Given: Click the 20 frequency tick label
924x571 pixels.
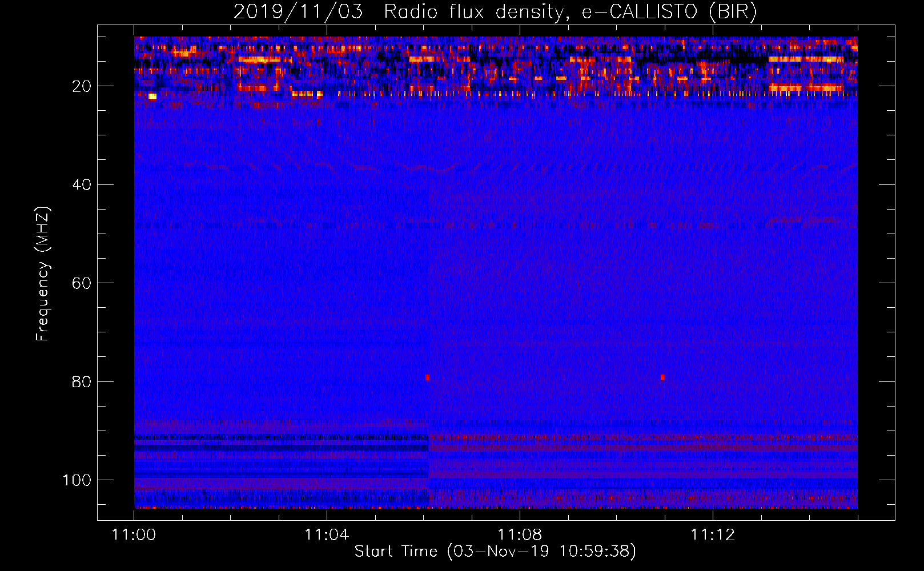Looking at the screenshot, I should click(x=82, y=86).
